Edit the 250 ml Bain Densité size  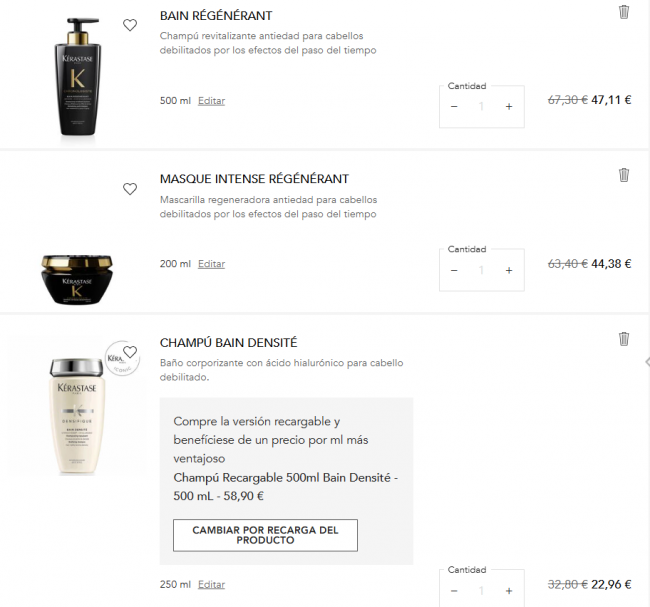[x=211, y=584]
